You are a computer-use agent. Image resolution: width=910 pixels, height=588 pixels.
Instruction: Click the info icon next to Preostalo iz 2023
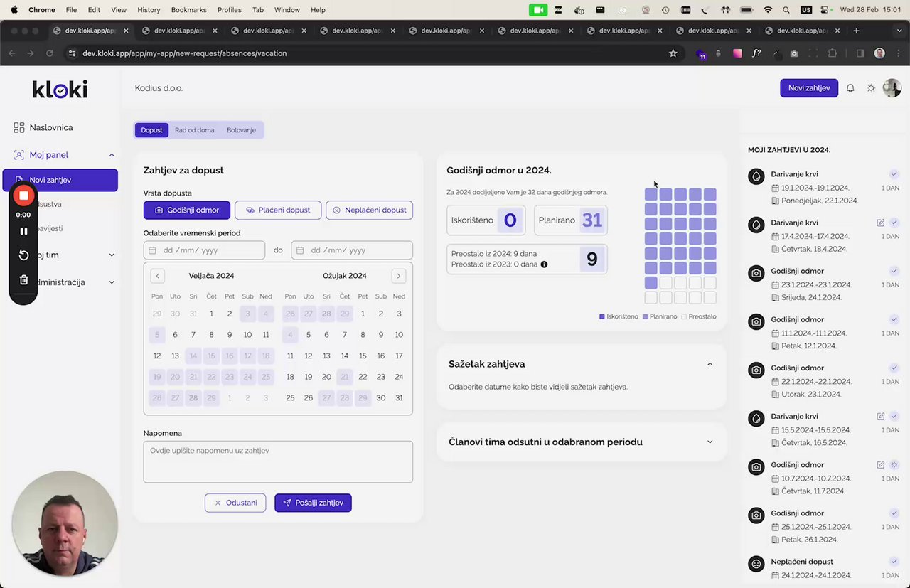tap(544, 264)
